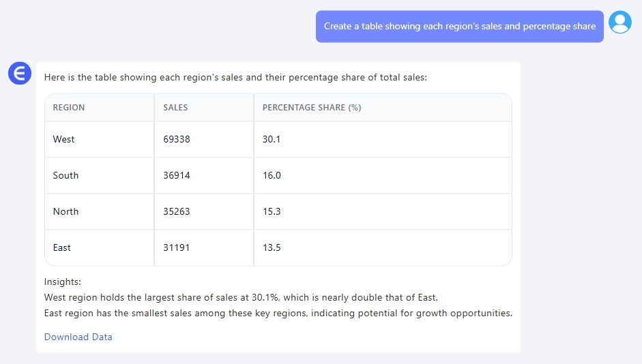Viewport: 642px width, 364px height.
Task: Click the West region cell
Action: (63, 139)
